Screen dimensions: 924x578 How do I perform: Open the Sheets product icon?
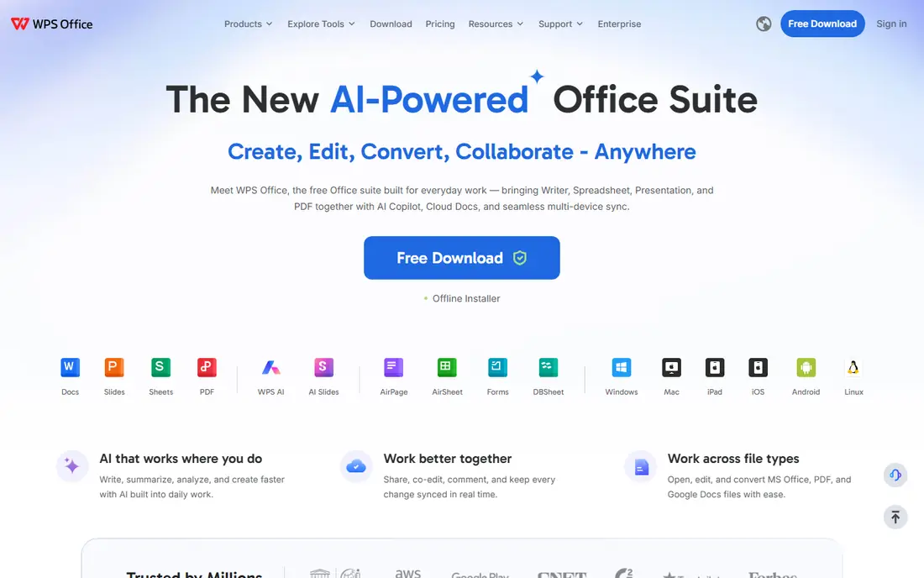[x=161, y=368]
